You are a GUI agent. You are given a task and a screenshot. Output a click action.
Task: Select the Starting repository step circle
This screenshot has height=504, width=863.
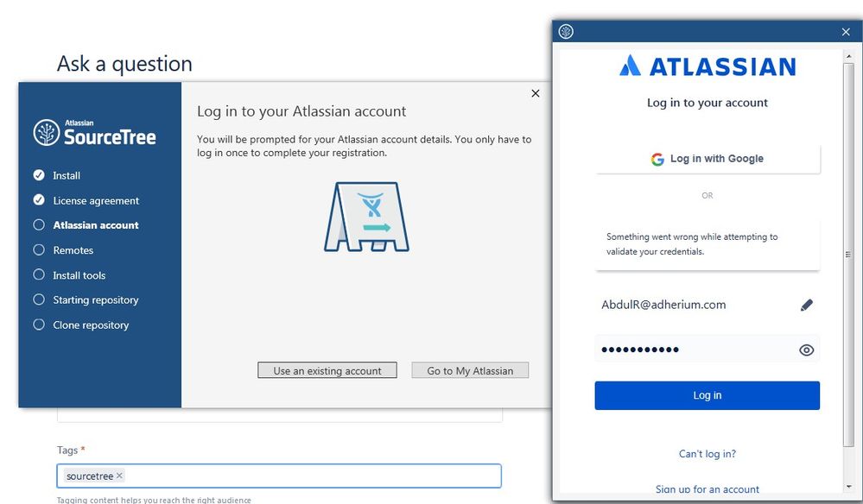tap(39, 299)
